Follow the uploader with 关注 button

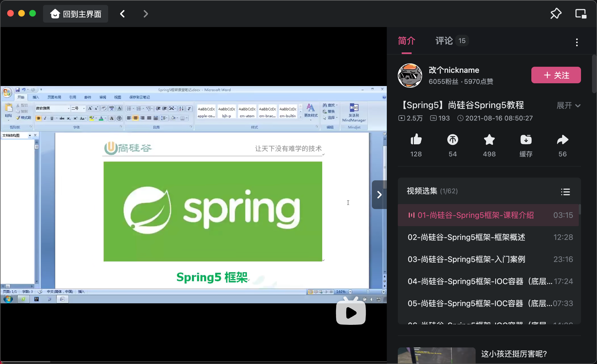click(x=556, y=75)
